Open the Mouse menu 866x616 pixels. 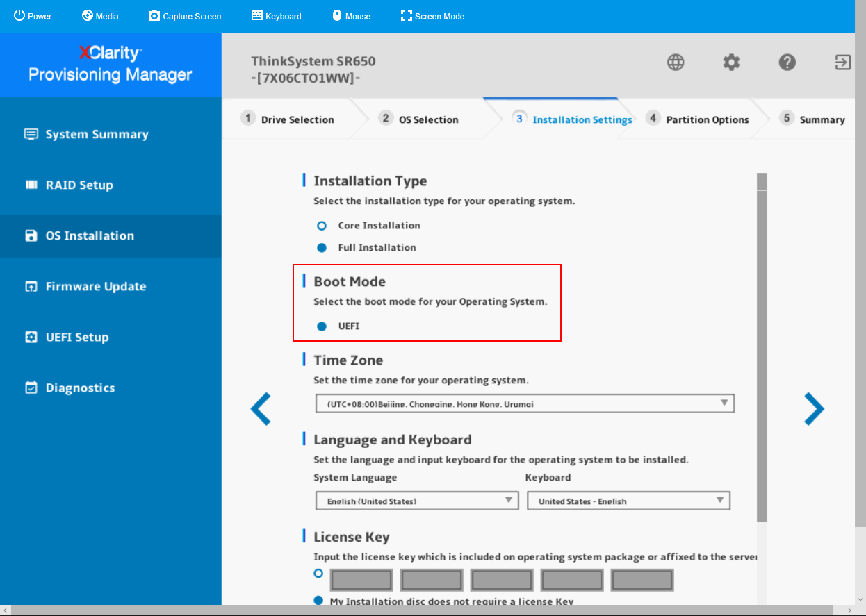coord(351,16)
